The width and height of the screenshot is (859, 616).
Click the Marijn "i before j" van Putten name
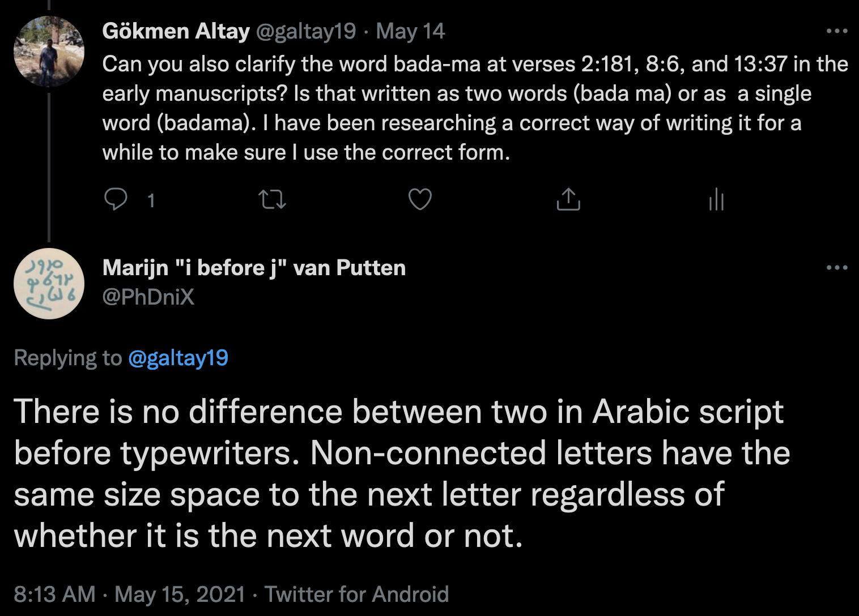tap(254, 267)
